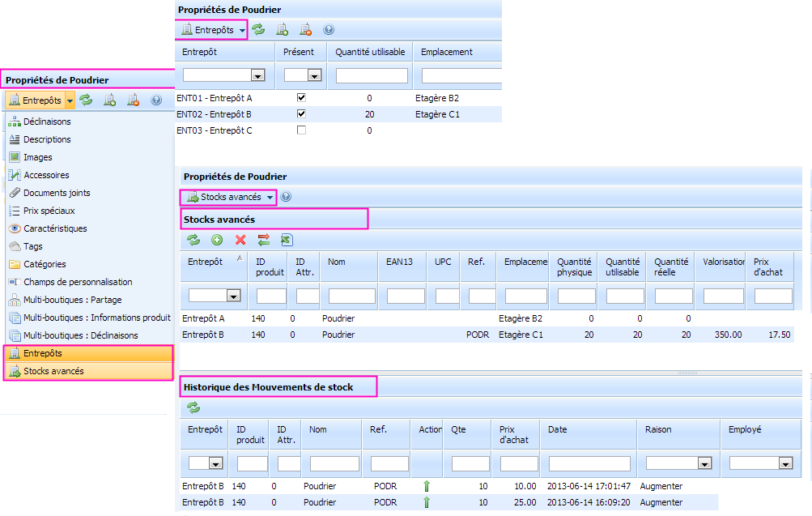
Task: Open Entrepôt filter combo in top grid
Action: [x=258, y=75]
